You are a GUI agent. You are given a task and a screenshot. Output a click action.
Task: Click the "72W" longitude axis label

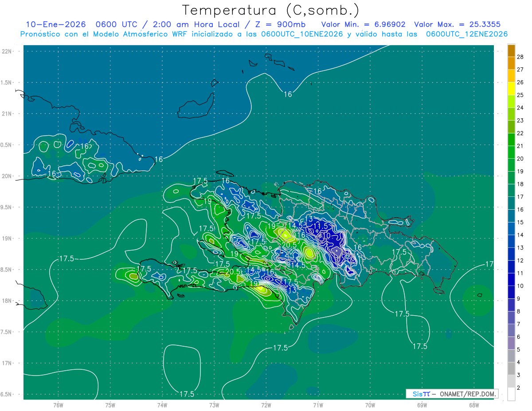click(x=266, y=405)
